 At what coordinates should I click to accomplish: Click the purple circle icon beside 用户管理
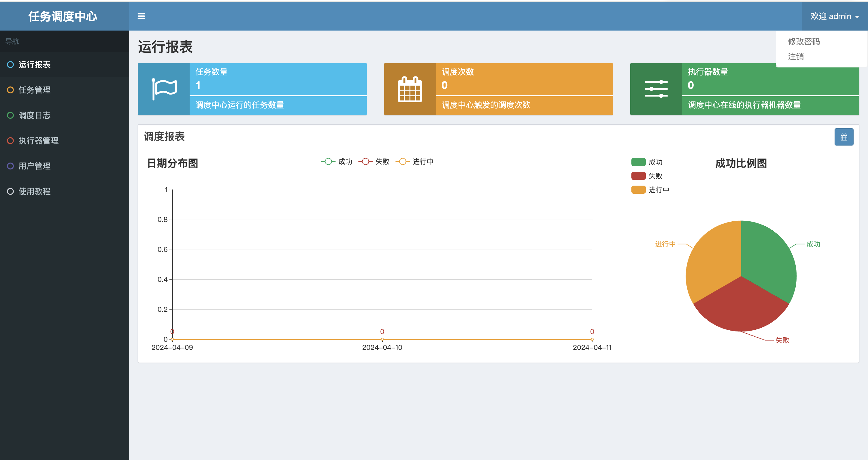[x=10, y=166]
